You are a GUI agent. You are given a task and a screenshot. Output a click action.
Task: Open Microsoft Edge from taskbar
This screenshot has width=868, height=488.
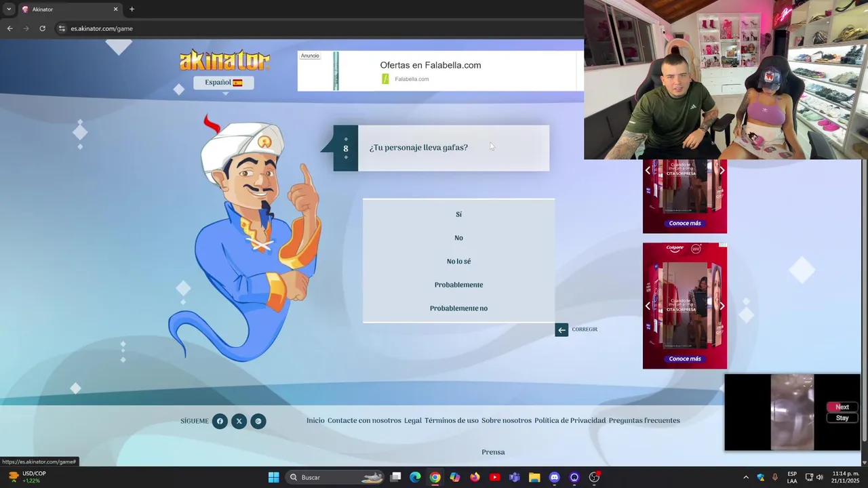(x=415, y=477)
